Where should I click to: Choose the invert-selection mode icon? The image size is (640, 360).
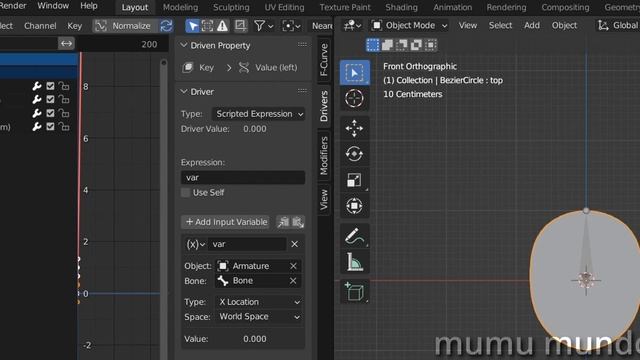click(x=416, y=44)
